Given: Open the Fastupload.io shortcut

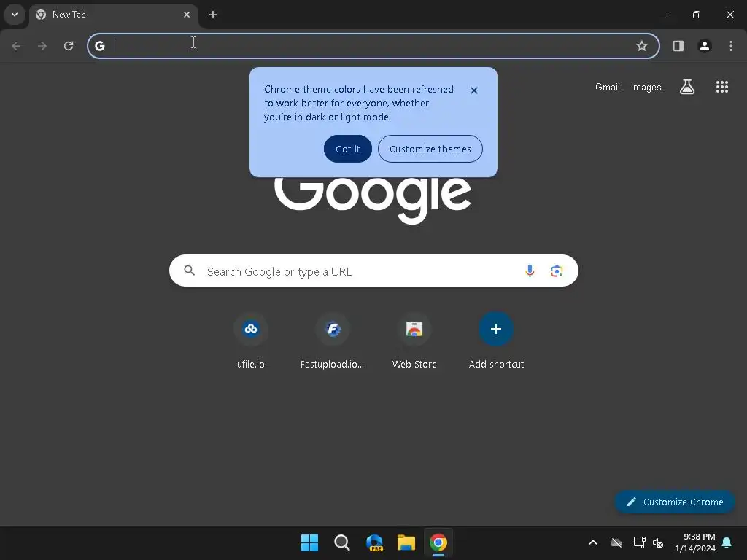Looking at the screenshot, I should (333, 341).
